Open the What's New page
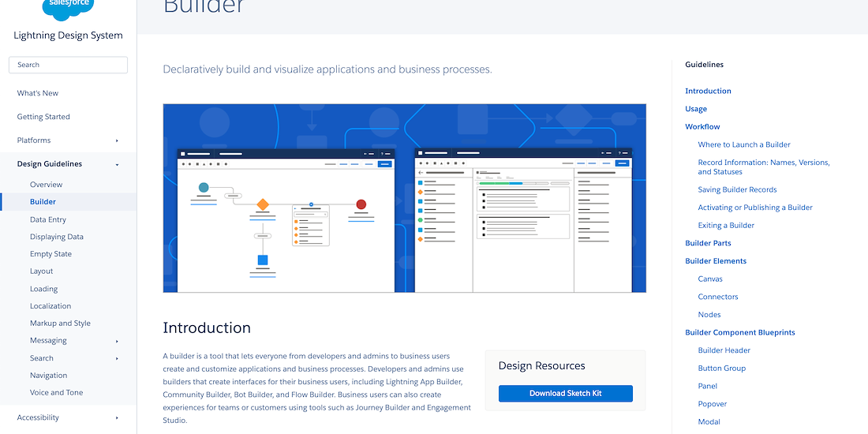Image resolution: width=868 pixels, height=434 pixels. coord(38,93)
